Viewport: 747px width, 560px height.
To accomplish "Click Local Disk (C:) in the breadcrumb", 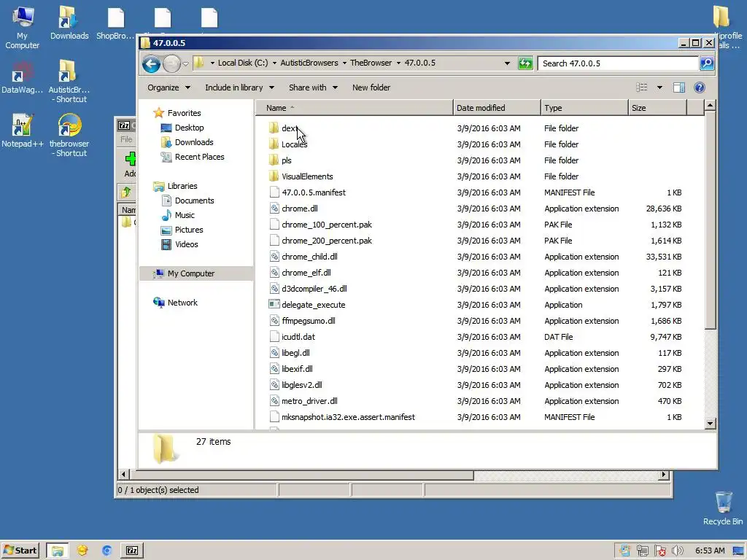I will [242, 63].
